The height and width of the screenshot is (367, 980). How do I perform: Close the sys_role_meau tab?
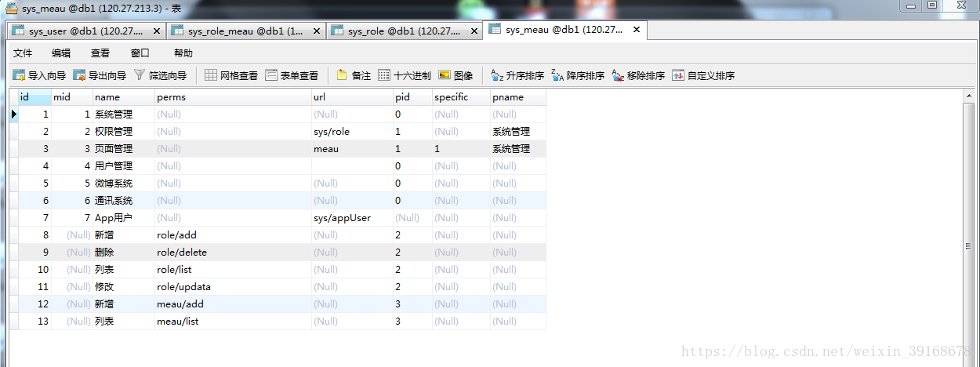click(x=317, y=31)
